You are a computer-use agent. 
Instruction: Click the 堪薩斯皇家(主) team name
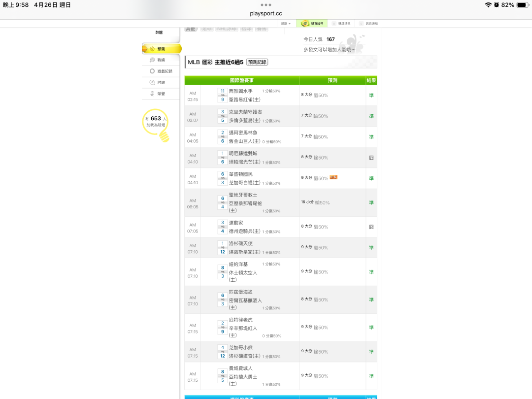click(244, 252)
